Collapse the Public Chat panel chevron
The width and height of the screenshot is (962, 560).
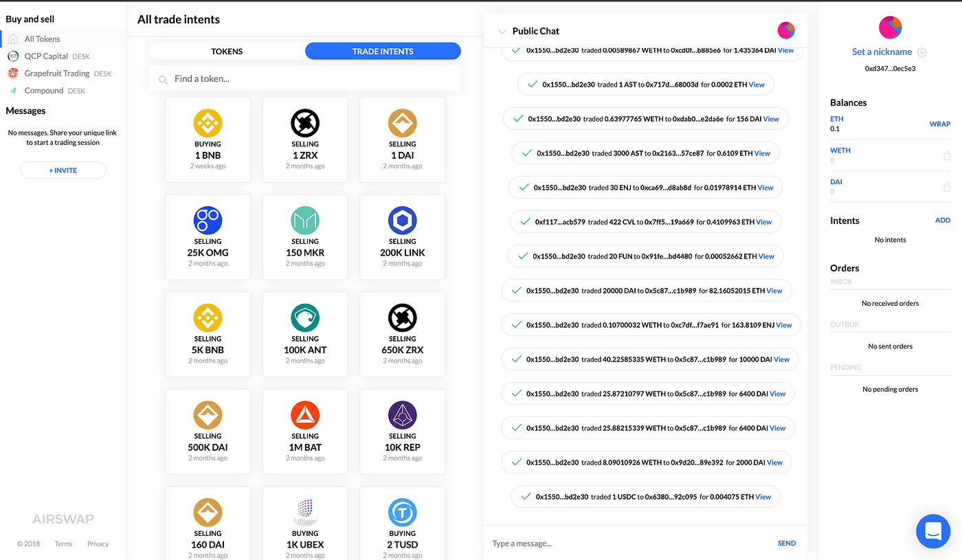(502, 32)
